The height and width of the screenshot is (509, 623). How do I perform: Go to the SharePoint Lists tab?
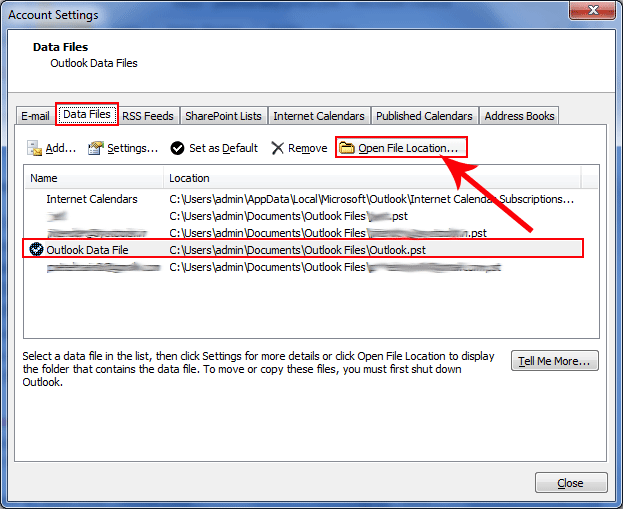223,116
